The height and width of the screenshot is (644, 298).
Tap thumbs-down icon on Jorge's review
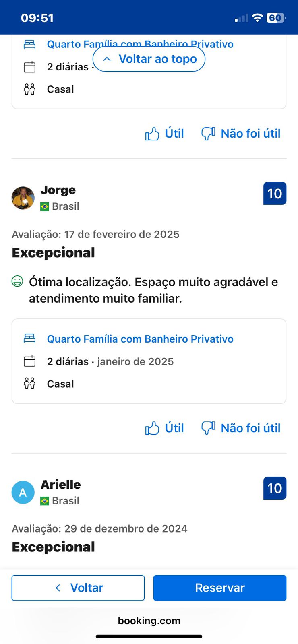coord(208,427)
